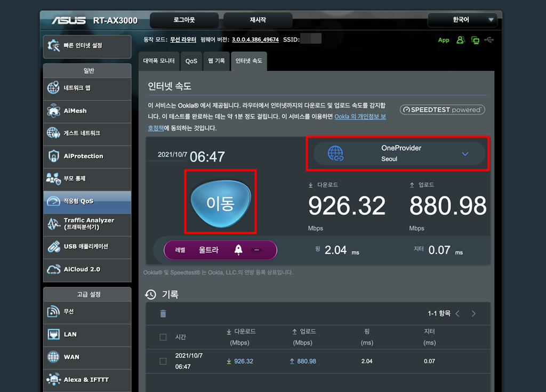Select 적응형 QoS in sidebar
Viewport: 546px width, 392px height.
point(87,201)
